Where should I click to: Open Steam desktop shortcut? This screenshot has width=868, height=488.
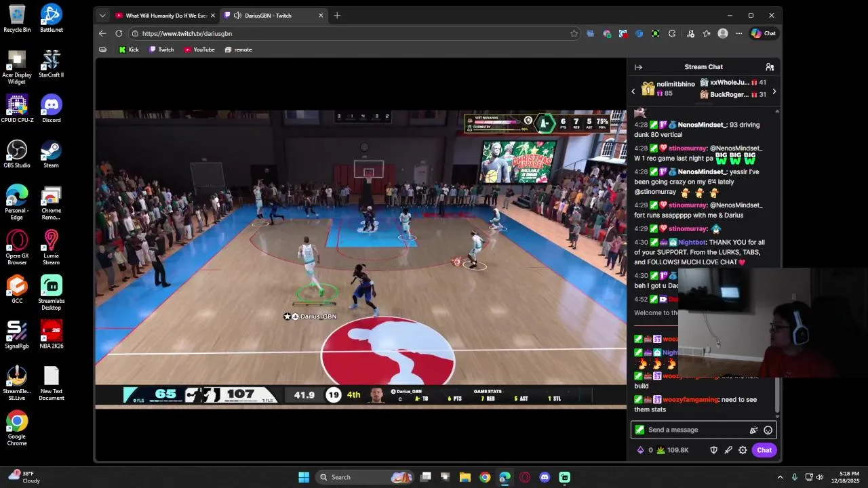(x=51, y=155)
